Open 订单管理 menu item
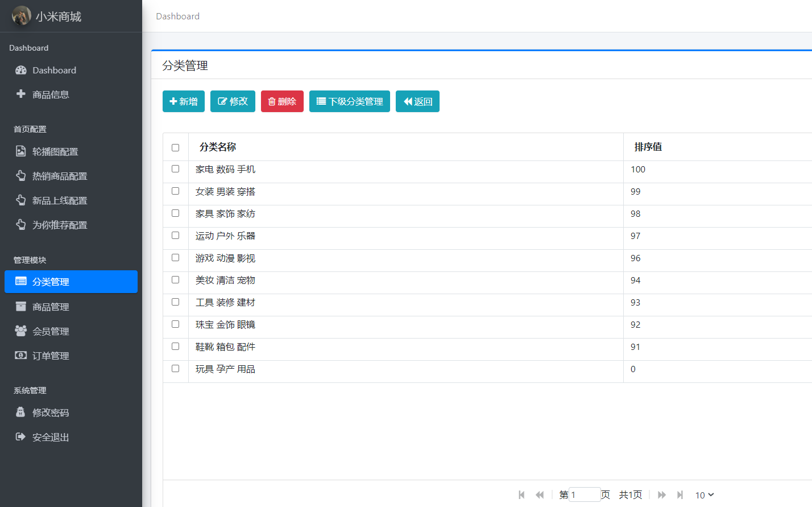Screen dimensions: 812x507 click(x=71, y=356)
